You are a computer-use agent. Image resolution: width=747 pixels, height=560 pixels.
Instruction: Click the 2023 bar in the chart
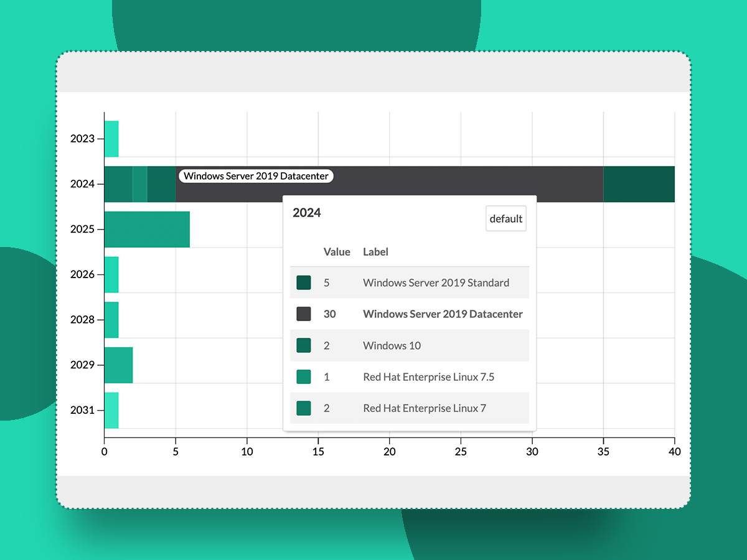[x=111, y=139]
